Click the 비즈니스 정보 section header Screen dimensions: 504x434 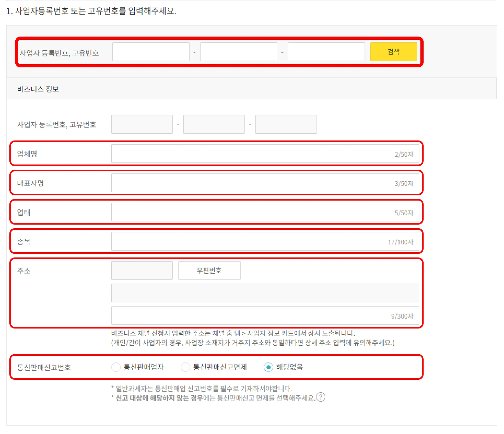point(38,89)
